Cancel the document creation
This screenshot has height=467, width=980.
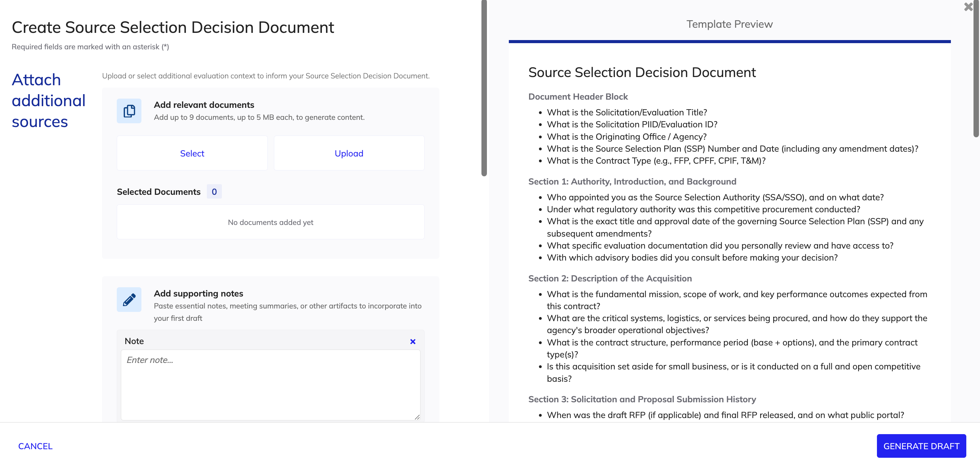click(x=35, y=446)
